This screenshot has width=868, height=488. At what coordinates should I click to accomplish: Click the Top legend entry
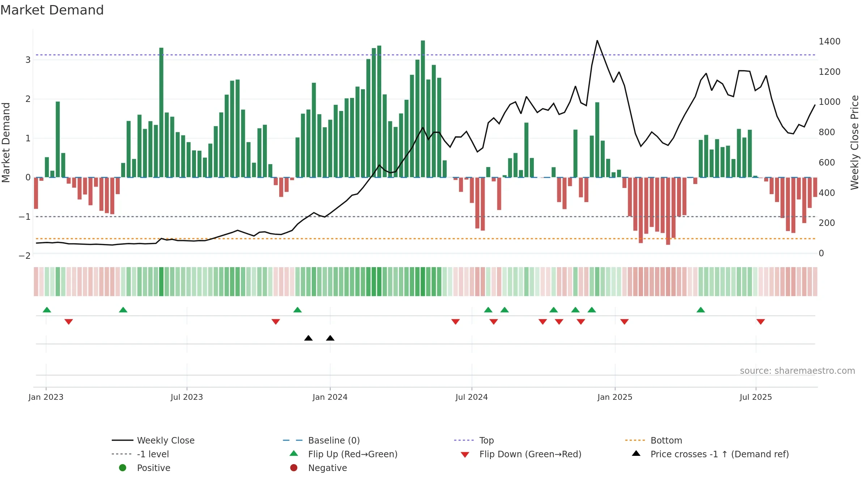point(474,440)
